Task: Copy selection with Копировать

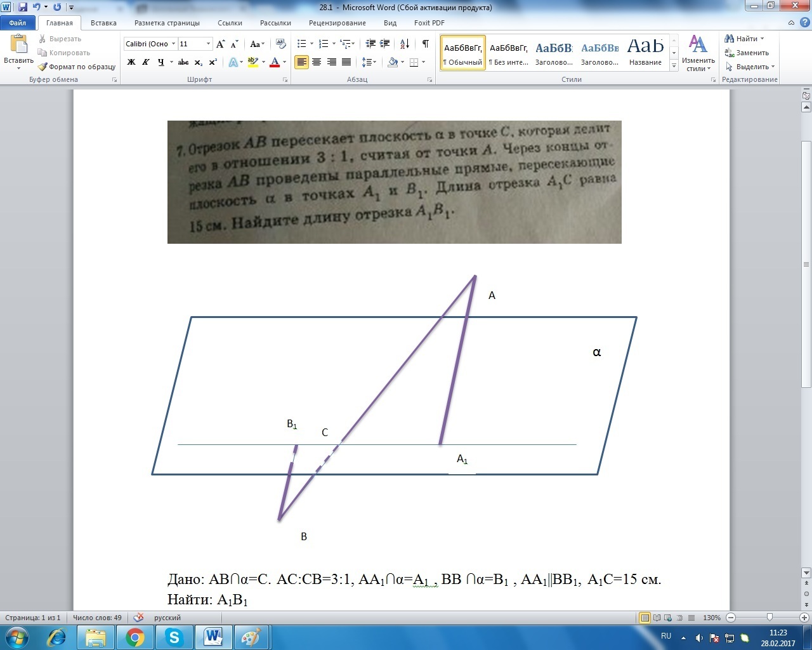Action: coord(63,53)
